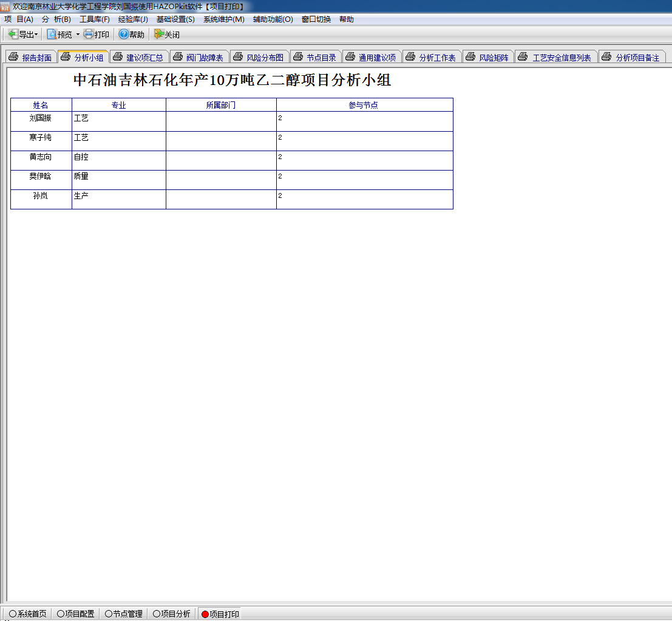Switch to the 工艺安全信息列表 tab

556,58
